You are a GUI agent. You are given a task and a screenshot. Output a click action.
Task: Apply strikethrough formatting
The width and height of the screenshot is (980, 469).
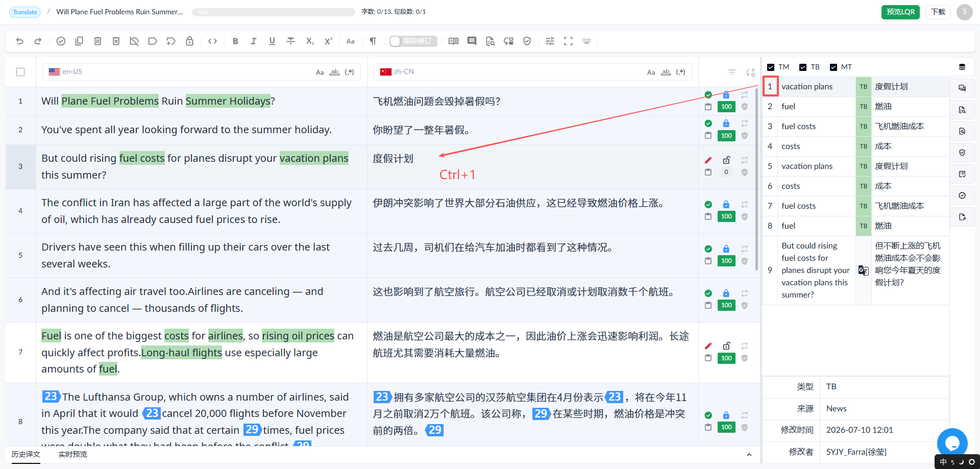[290, 41]
